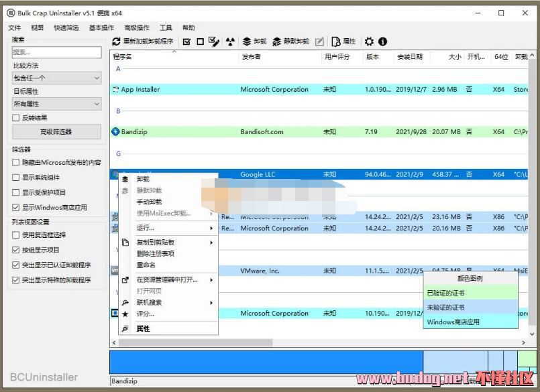Check the 显示系统组件 option

point(15,178)
